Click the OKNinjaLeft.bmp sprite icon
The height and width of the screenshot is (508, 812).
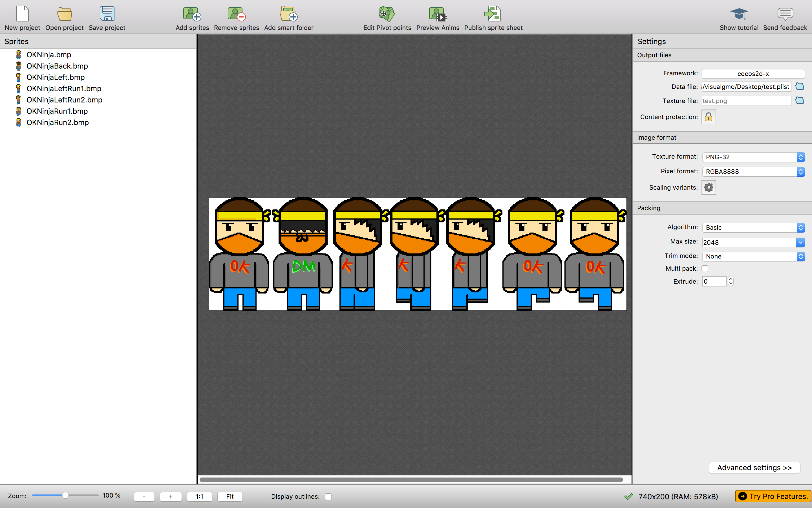click(19, 77)
